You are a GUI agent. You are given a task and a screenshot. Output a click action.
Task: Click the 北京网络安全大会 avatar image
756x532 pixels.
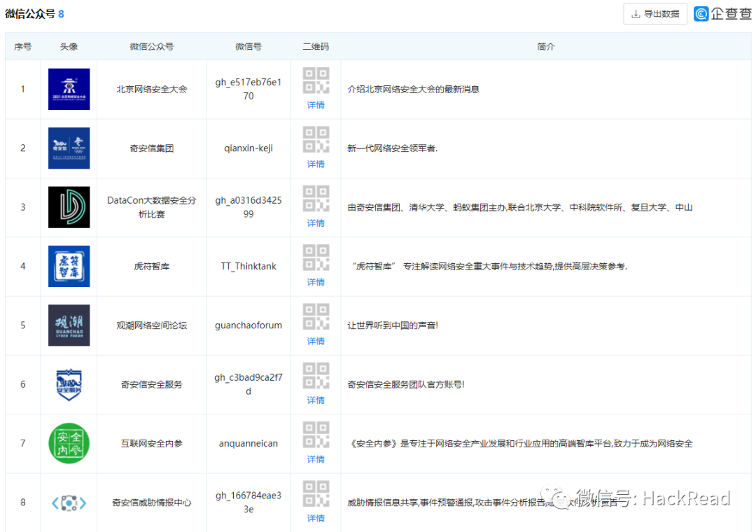[69, 89]
